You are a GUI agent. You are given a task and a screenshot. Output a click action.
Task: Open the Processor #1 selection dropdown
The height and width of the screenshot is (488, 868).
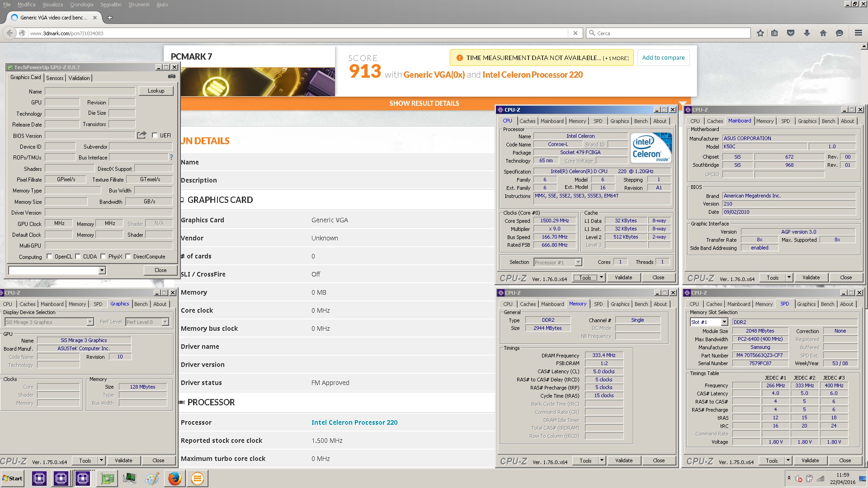click(x=557, y=262)
